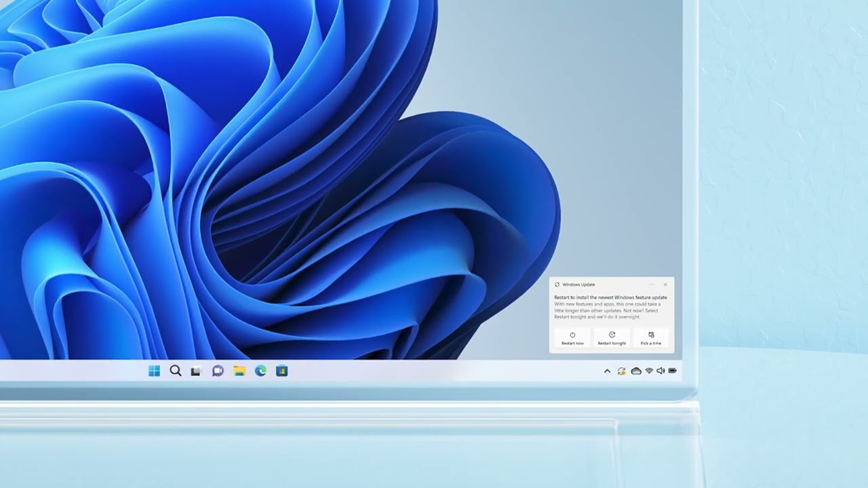Click the Restart now button
Viewport: 868px width, 488px height.
click(572, 338)
